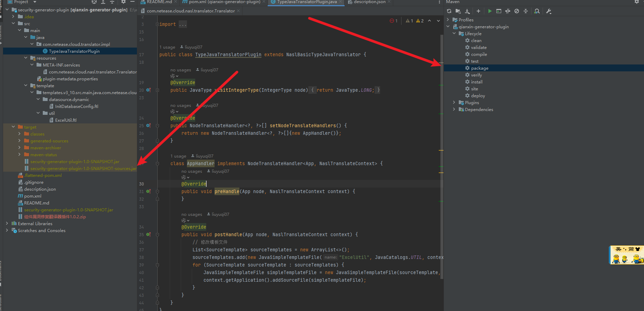Go to previous highlighted error arrow
Image resolution: width=644 pixels, height=311 pixels.
(429, 21)
